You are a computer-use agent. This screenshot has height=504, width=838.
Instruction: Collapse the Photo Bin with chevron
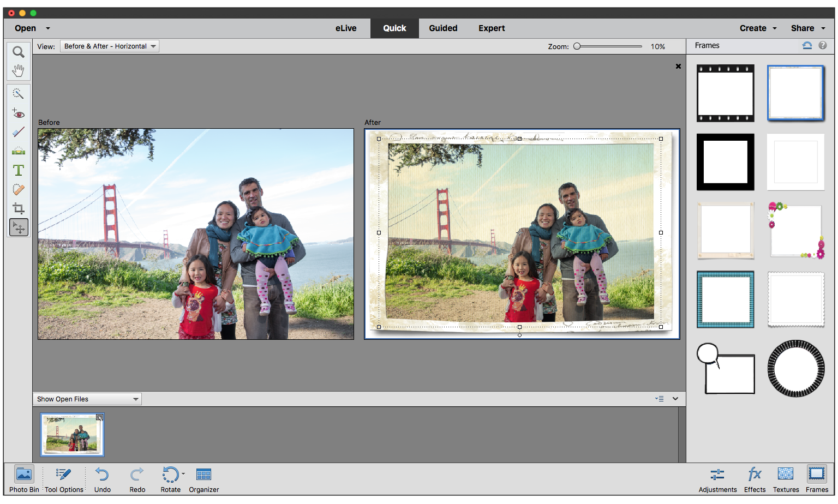675,399
